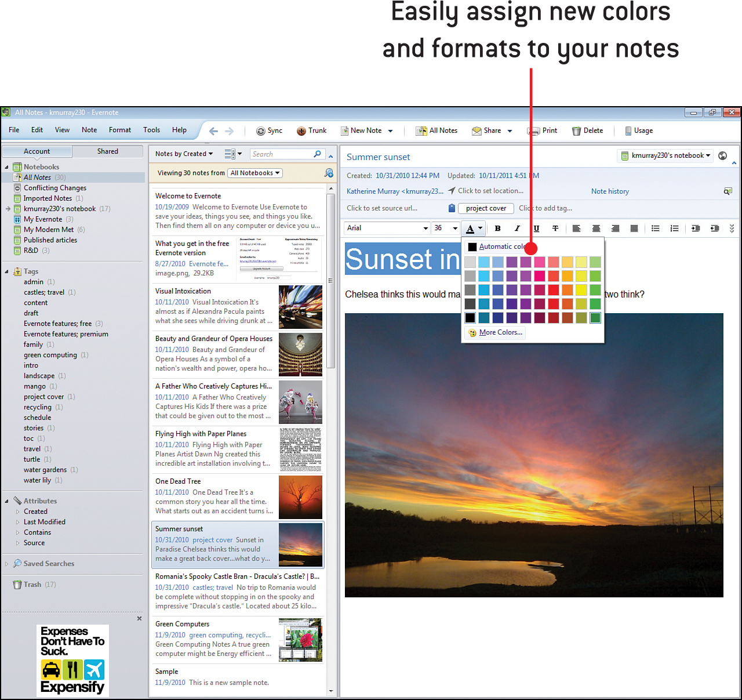Open the Tools menu
Viewport: 742px width, 700px height.
152,130
